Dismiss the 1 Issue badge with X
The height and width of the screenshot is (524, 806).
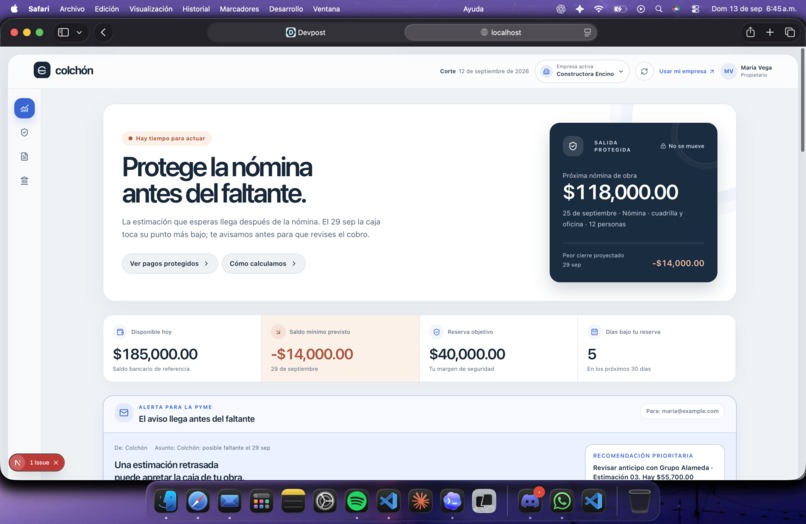56,463
